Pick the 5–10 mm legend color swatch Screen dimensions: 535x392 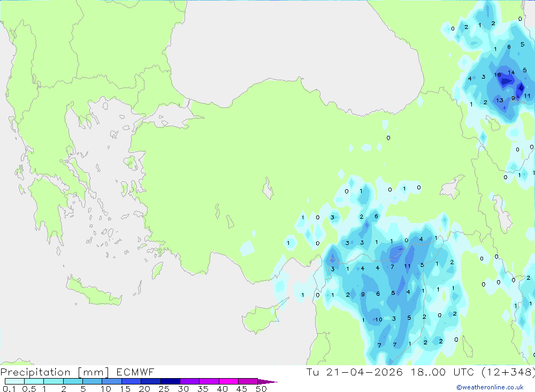92,381
